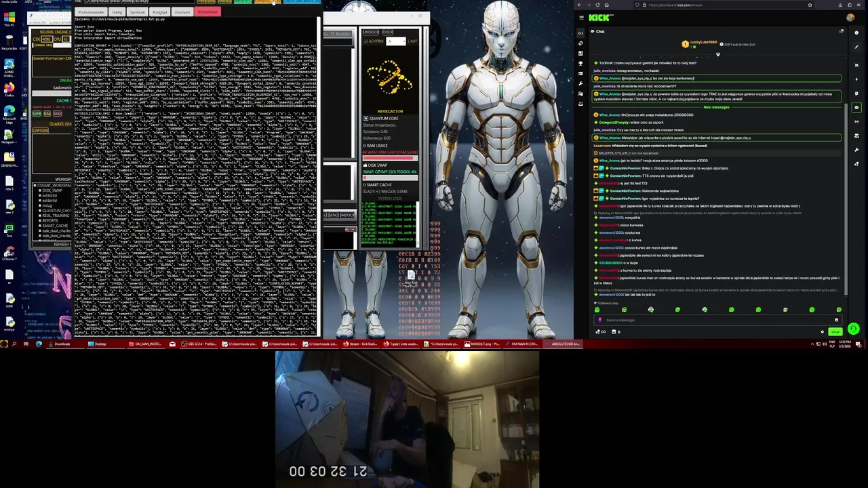Reload the page in Firefox
868x488 pixels.
point(597,5)
